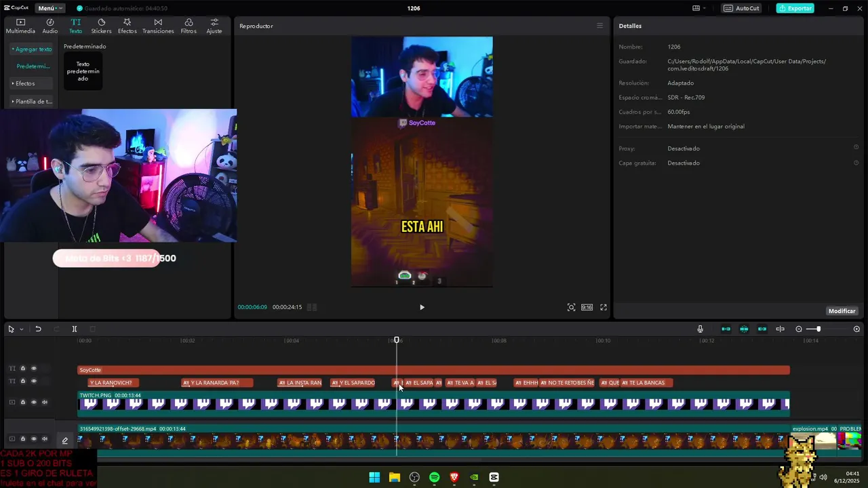868x488 pixels.
Task: Switch to the Transiciones tab
Action: [x=158, y=26]
